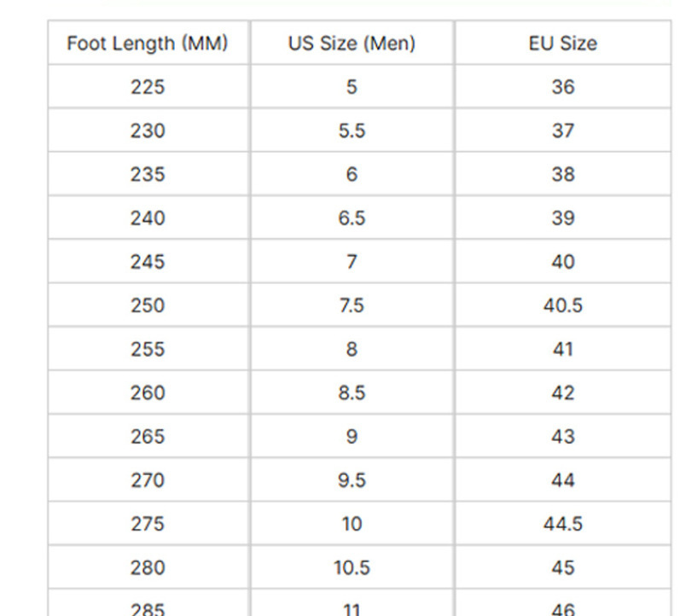Image resolution: width=692 pixels, height=616 pixels.
Task: Select the 5.5 US size cell
Action: click(352, 131)
